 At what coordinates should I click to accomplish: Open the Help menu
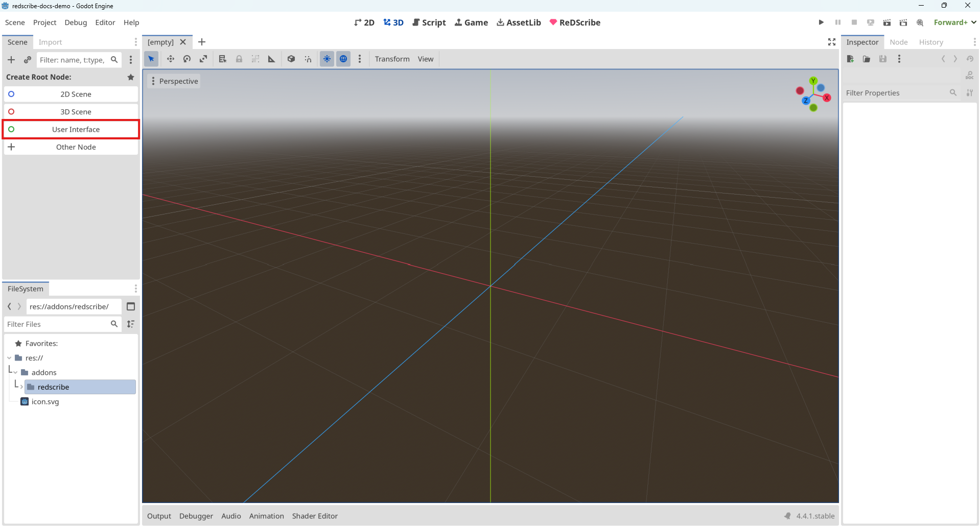[x=131, y=22]
